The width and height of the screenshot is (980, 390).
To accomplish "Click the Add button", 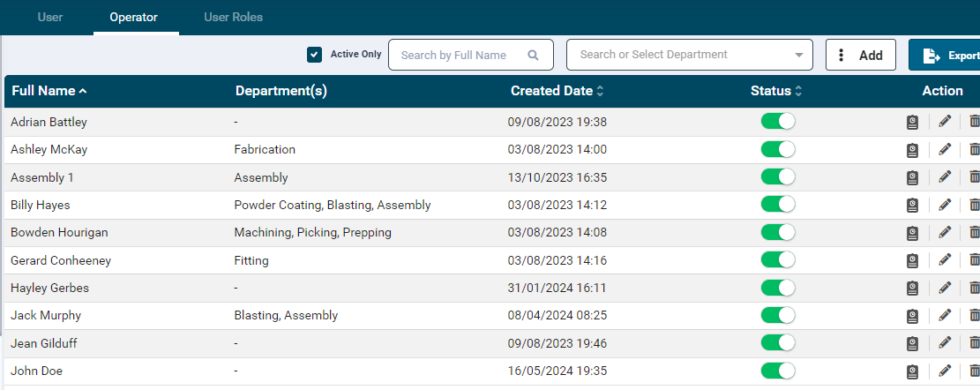I will (x=860, y=55).
